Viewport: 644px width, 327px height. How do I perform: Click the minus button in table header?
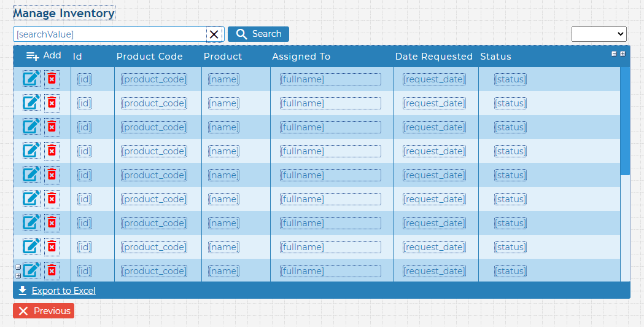click(614, 53)
